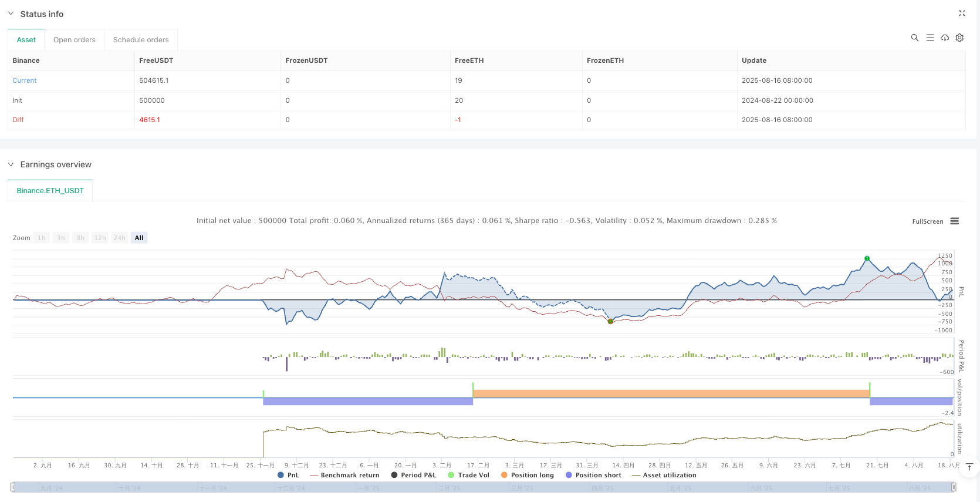The height and width of the screenshot is (502, 980).
Task: Hide the Asset utilization series
Action: [664, 475]
